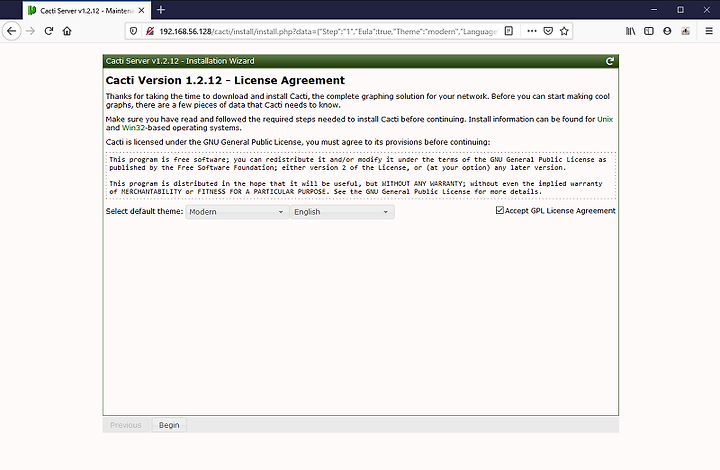The width and height of the screenshot is (720, 470).
Task: Click the browser Forward arrow
Action: 31,31
